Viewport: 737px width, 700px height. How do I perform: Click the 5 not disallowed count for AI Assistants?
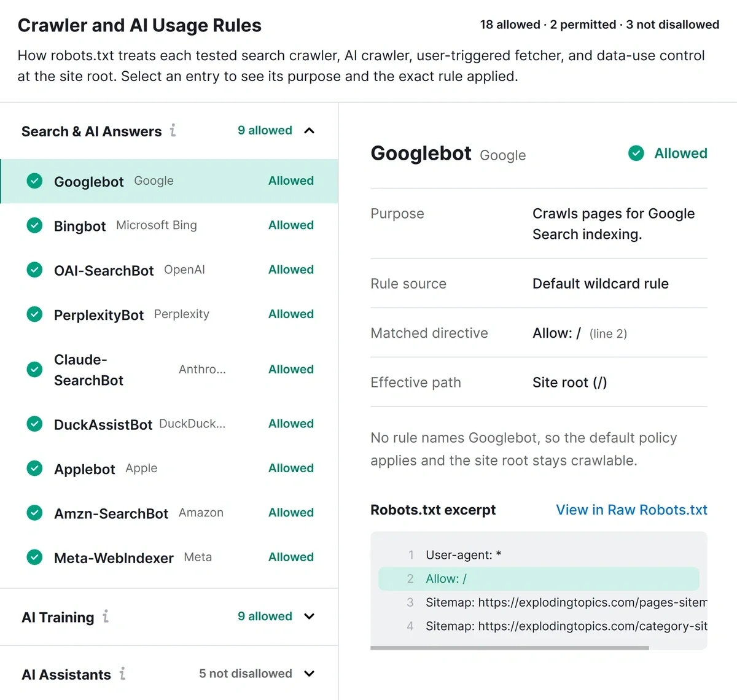[246, 674]
